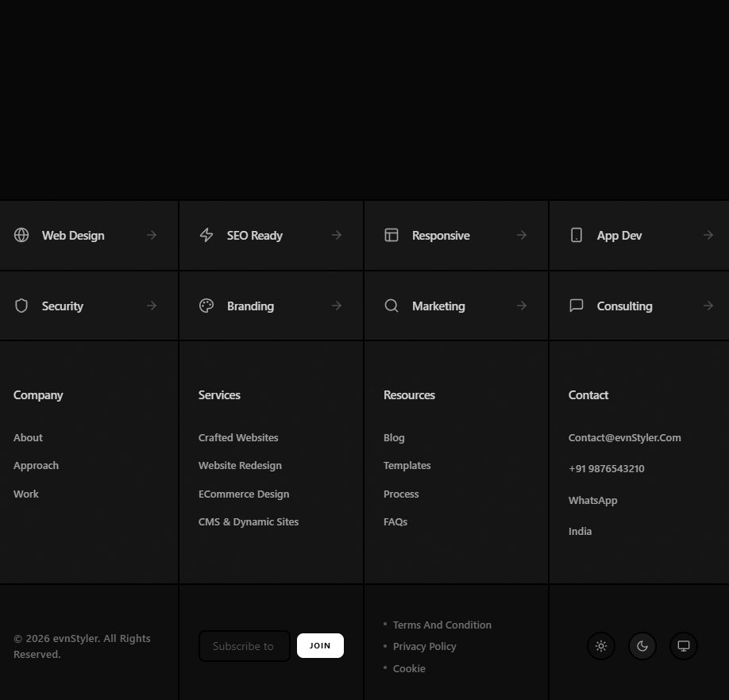Open the Cookie link
Viewport: 729px width, 700px height.
(x=409, y=668)
